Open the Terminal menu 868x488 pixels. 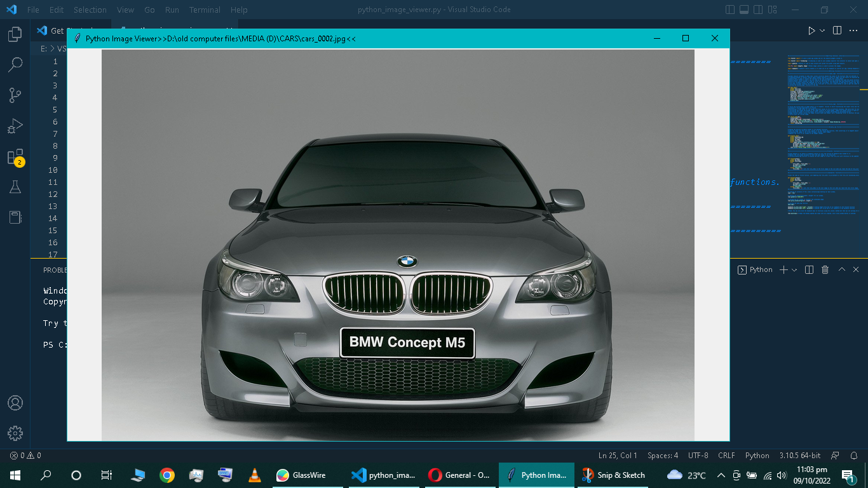205,10
